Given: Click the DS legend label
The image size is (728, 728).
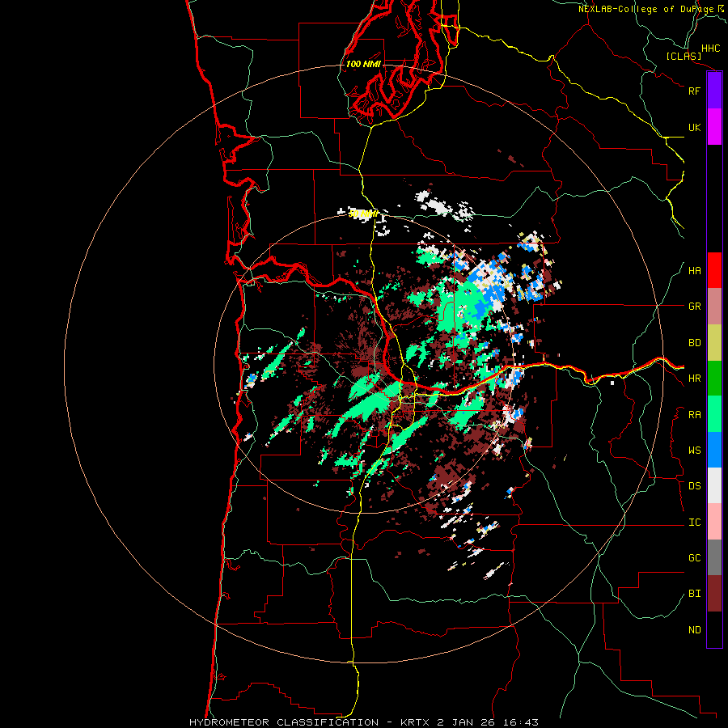Looking at the screenshot, I should point(694,486).
